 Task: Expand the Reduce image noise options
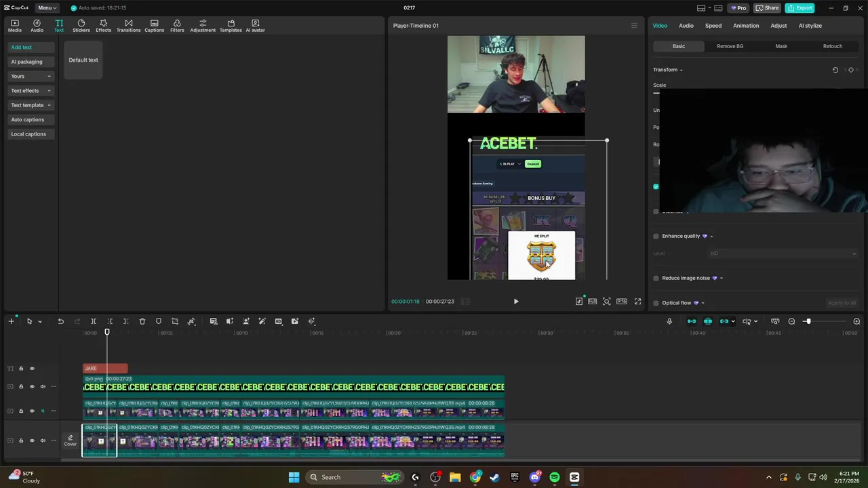pyautogui.click(x=721, y=278)
